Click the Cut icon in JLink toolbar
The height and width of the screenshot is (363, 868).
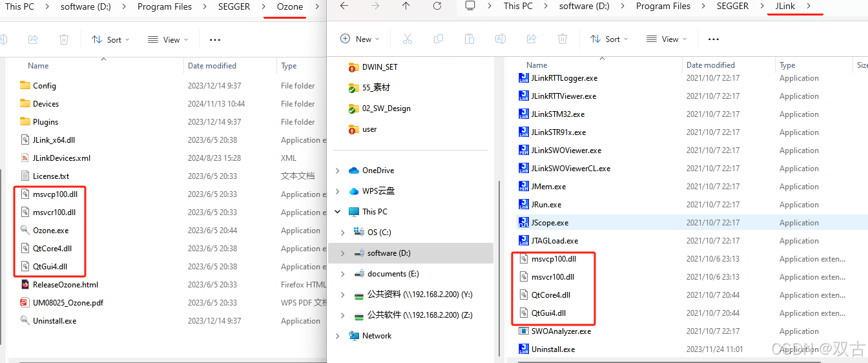[407, 39]
